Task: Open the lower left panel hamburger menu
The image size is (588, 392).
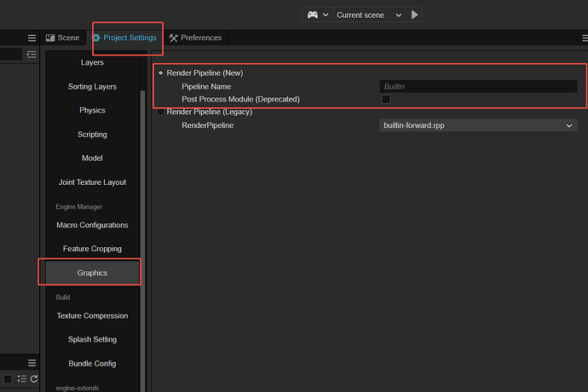Action: click(x=32, y=363)
